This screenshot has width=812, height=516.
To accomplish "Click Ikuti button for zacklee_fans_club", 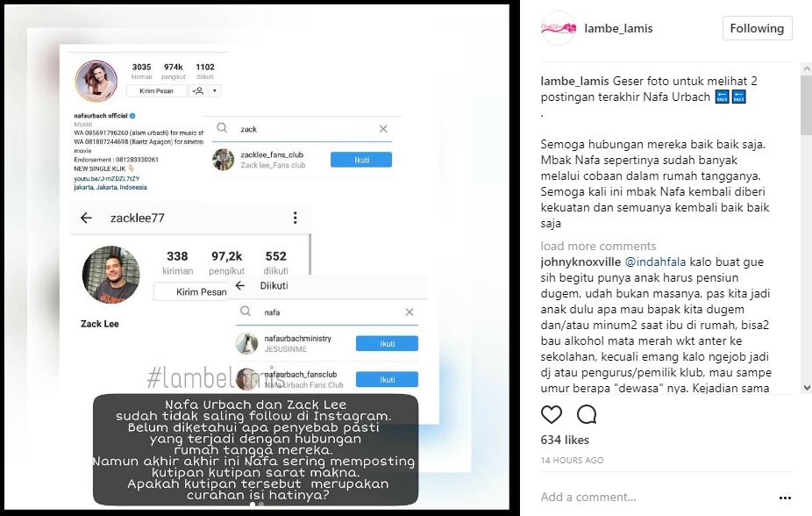I will [x=361, y=160].
